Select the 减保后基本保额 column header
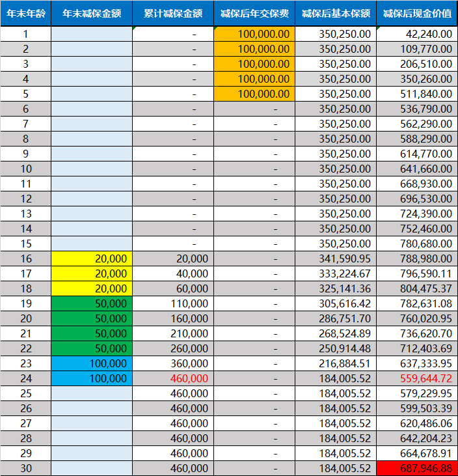 336,14
